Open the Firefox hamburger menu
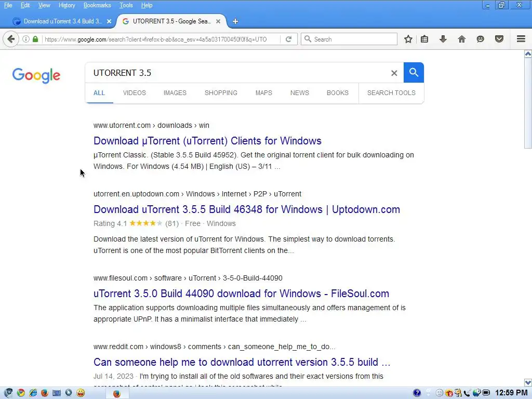The height and width of the screenshot is (399, 532). point(521,39)
